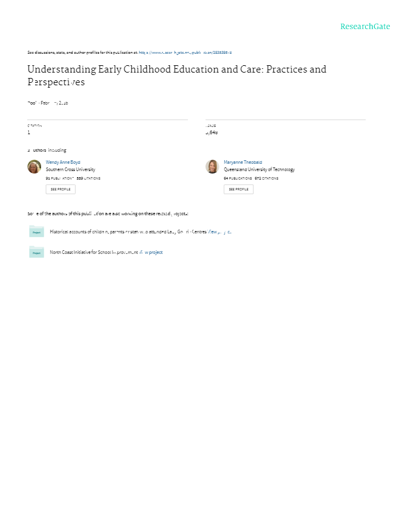Click See Profile button under Maryanne Theobald

pos(238,189)
